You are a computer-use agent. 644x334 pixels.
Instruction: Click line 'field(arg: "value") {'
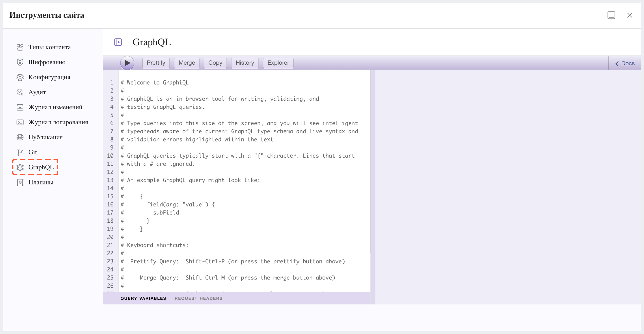181,205
